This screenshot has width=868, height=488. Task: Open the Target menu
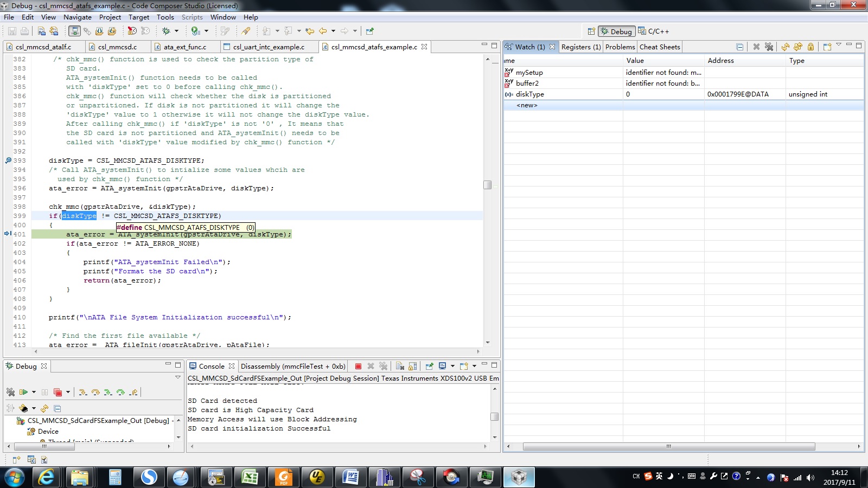click(x=138, y=17)
